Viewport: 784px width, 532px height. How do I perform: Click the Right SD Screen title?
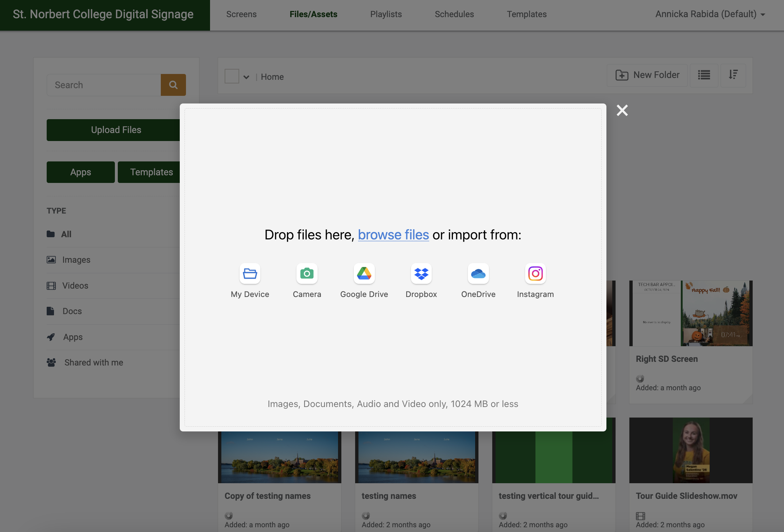pyautogui.click(x=667, y=359)
